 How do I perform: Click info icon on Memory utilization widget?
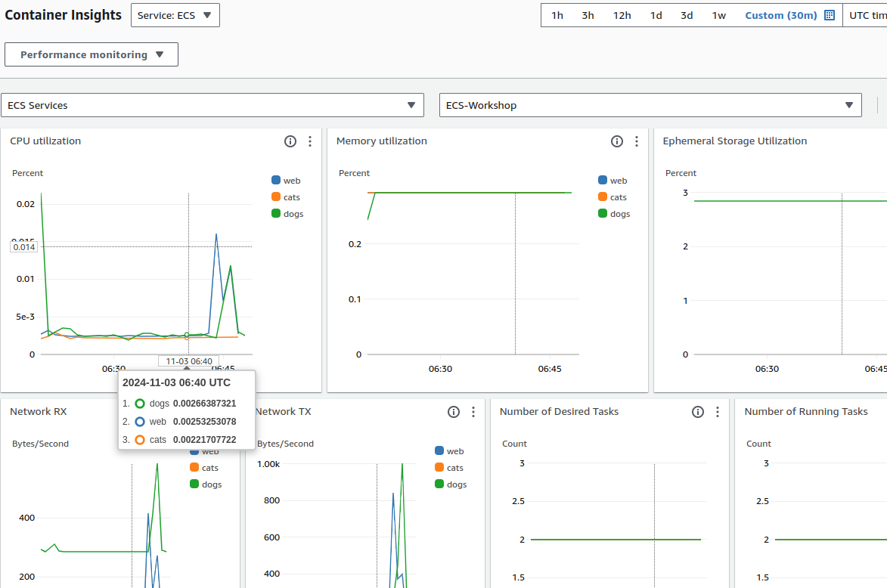tap(617, 141)
